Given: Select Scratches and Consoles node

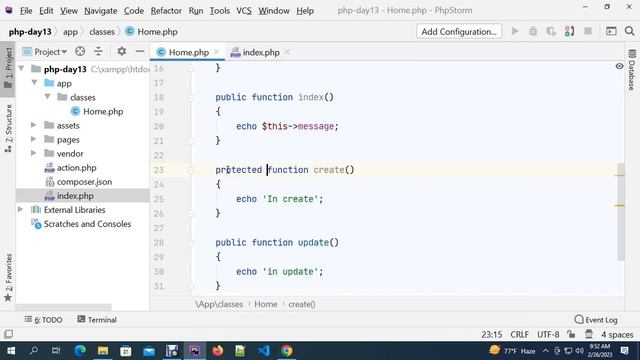Looking at the screenshot, I should tap(82, 224).
